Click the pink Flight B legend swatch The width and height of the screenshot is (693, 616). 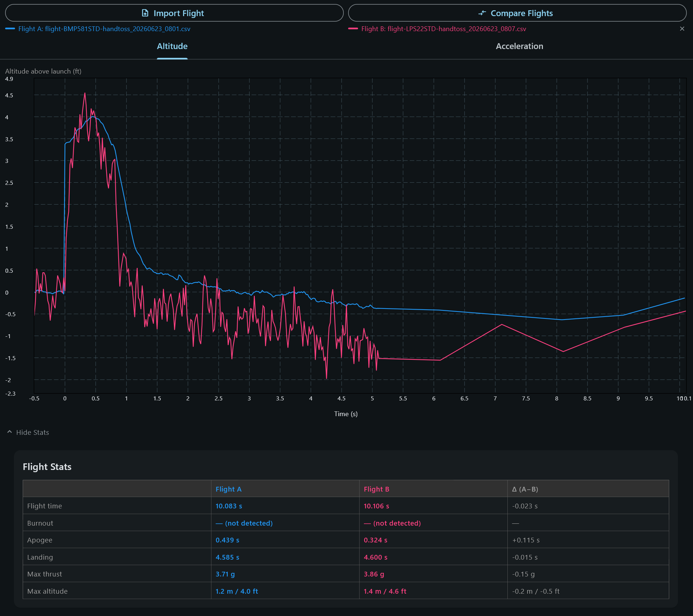coord(353,29)
